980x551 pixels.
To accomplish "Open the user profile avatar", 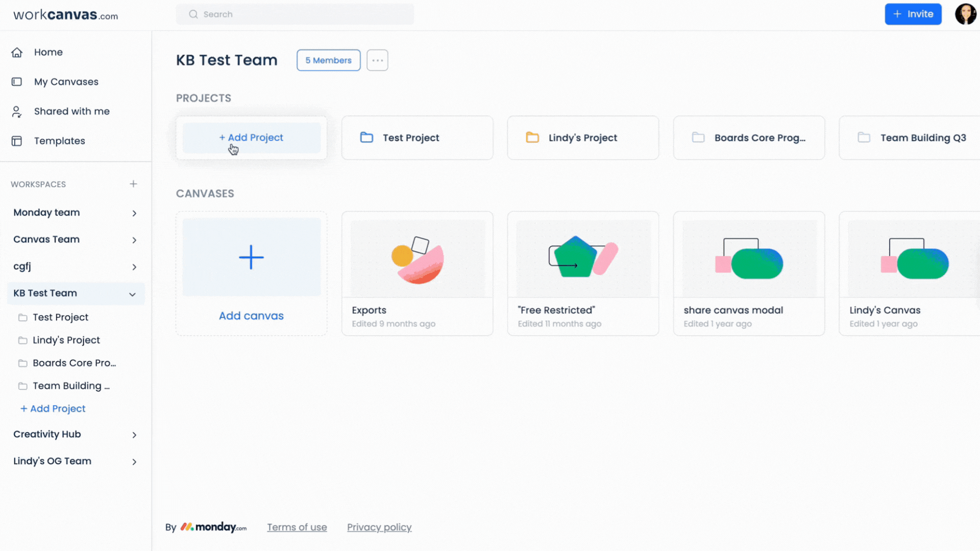I will click(x=965, y=14).
